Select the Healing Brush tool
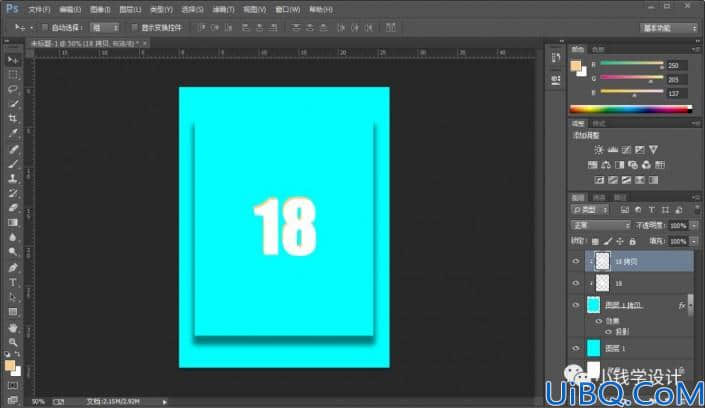705x408 pixels. tap(13, 149)
